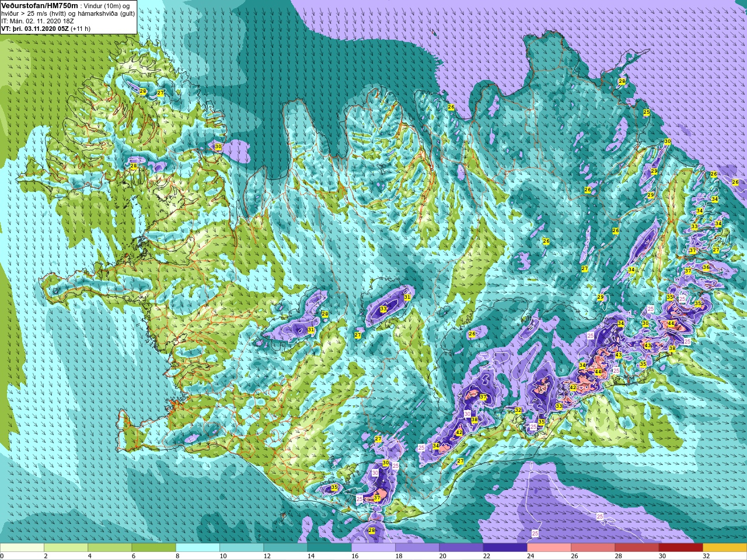Select the 4–6 m/s green legend swatch

[x=110, y=548]
